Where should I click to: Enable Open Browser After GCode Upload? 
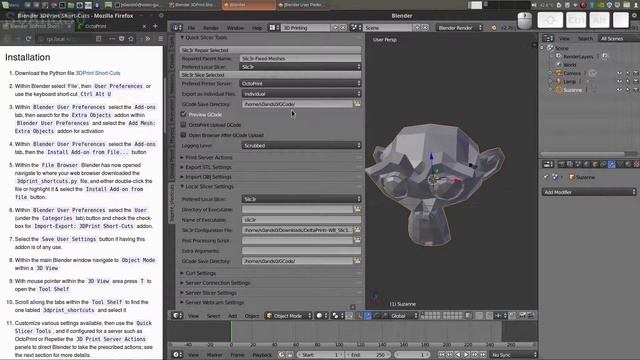pyautogui.click(x=184, y=135)
